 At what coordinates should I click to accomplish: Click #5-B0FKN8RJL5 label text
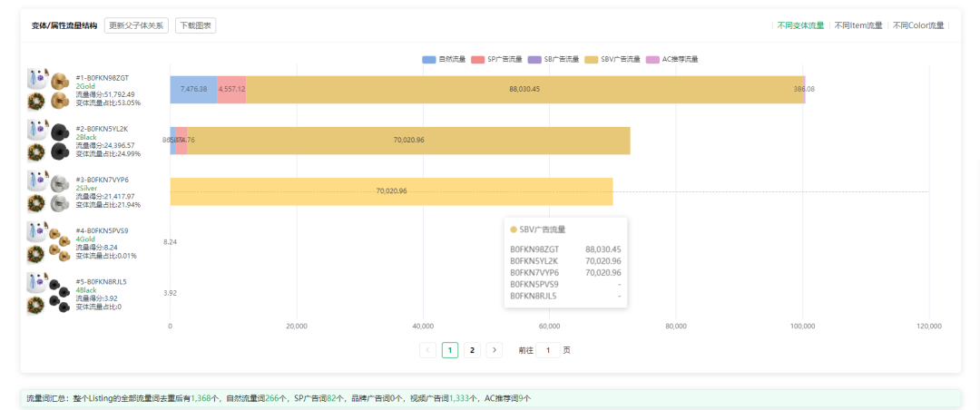[102, 282]
